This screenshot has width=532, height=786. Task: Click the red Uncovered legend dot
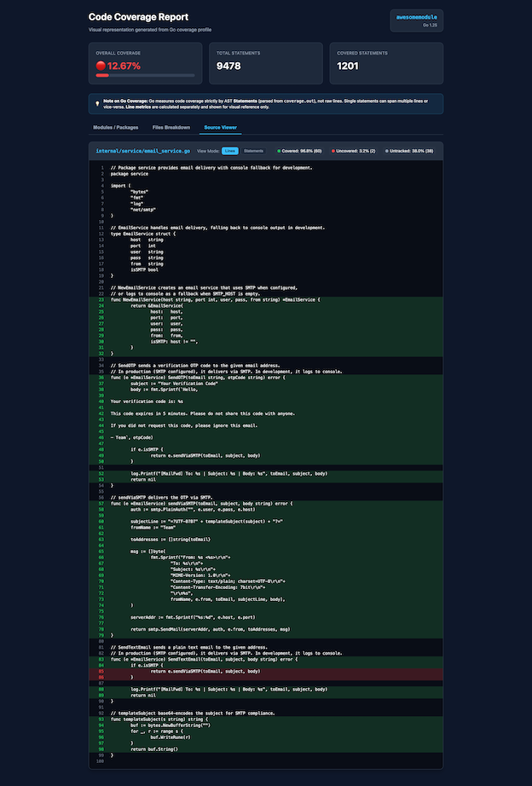pyautogui.click(x=333, y=151)
